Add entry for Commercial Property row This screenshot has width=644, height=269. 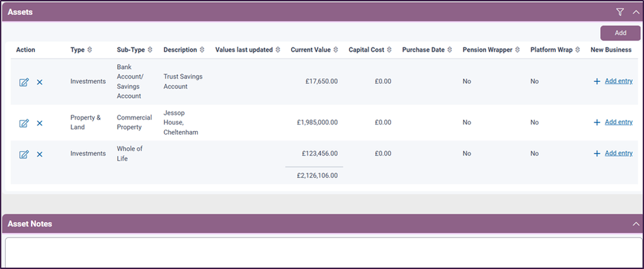click(618, 123)
